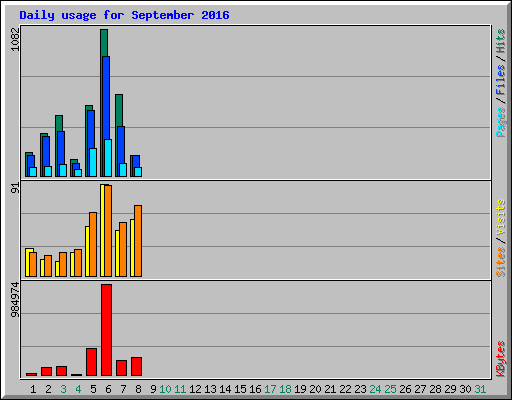The height and width of the screenshot is (400, 512).
Task: Click green day label '24' on the x-axis
Action: coord(375,389)
